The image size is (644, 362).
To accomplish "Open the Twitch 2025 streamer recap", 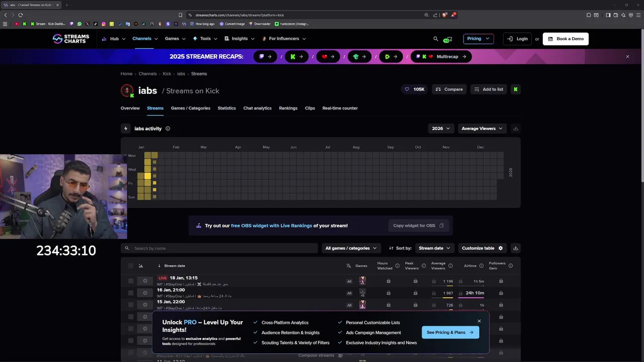I will coord(266,57).
